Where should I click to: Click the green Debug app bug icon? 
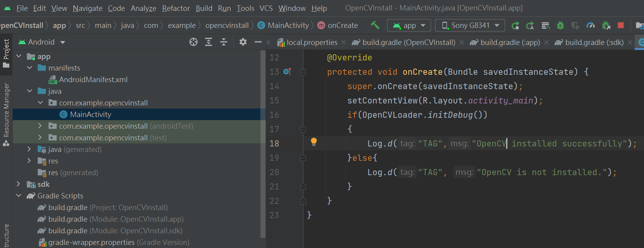[560, 26]
